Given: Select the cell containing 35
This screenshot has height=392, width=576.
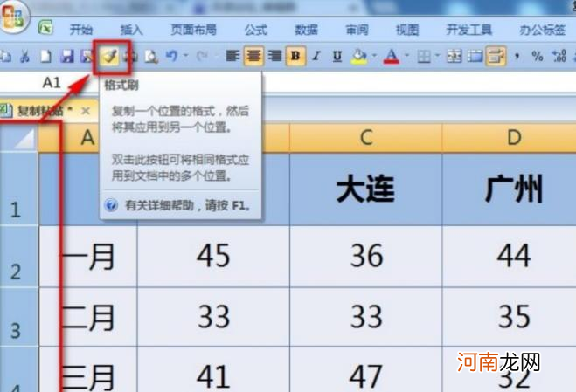Looking at the screenshot, I should point(510,317).
